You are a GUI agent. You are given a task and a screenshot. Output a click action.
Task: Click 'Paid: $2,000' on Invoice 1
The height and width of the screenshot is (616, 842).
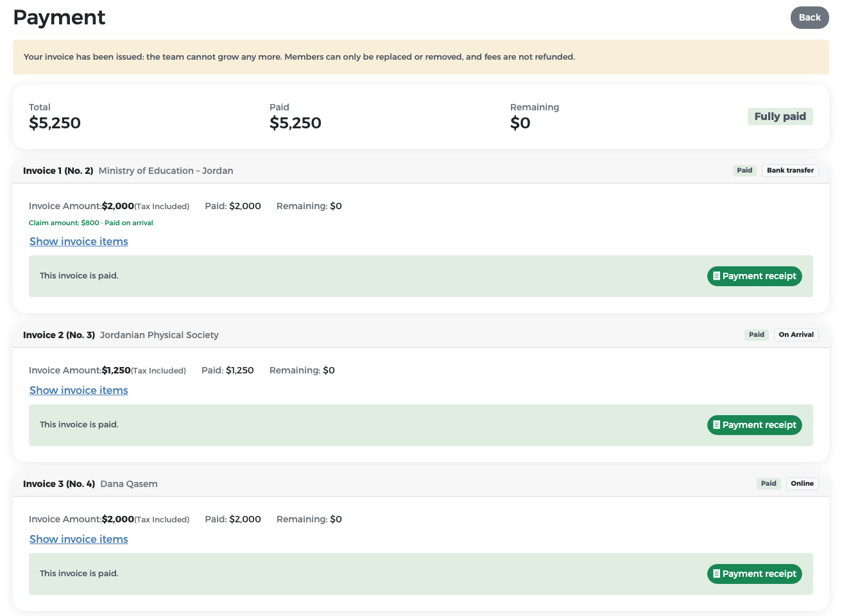(233, 206)
